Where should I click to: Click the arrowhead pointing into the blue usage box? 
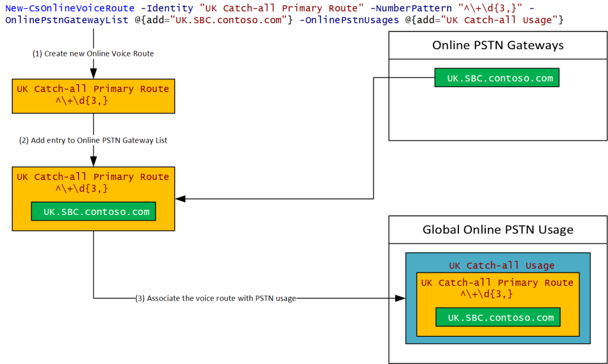(x=400, y=298)
